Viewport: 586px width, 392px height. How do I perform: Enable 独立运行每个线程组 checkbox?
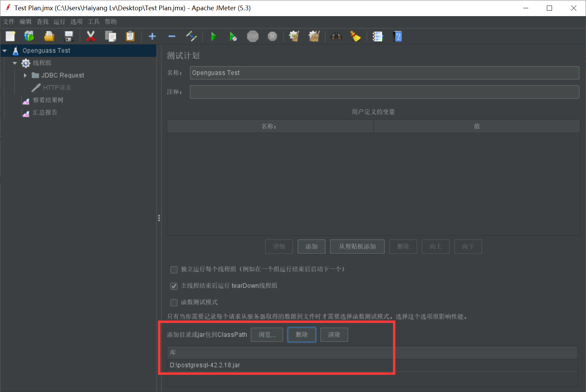(x=174, y=269)
